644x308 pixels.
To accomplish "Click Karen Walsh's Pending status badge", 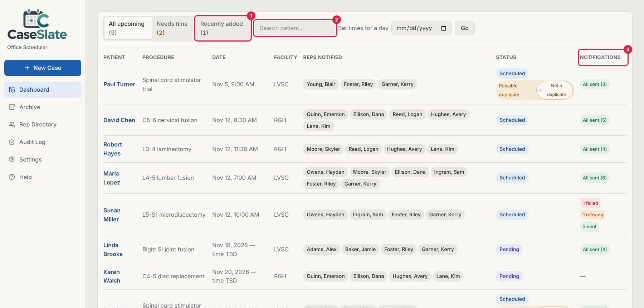I will click(x=509, y=276).
